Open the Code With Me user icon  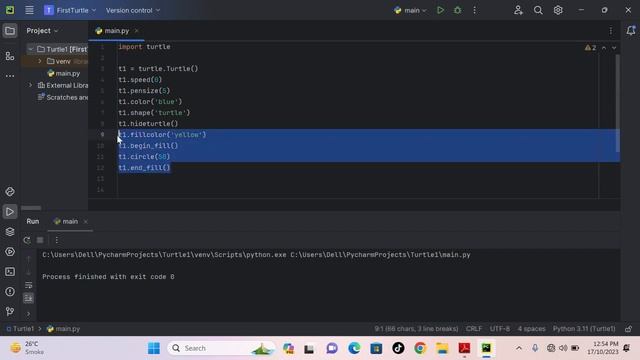point(518,10)
